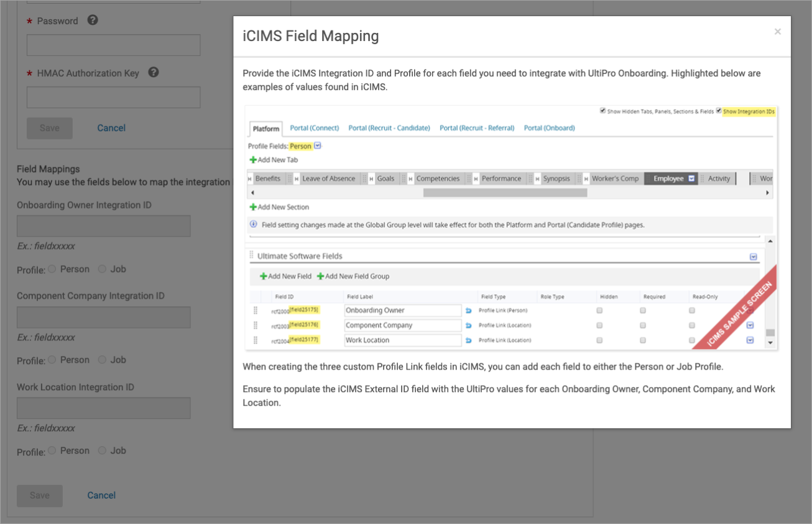Select Person profile for Onboarding Owner Integration ID
This screenshot has height=524, width=812.
[x=52, y=269]
